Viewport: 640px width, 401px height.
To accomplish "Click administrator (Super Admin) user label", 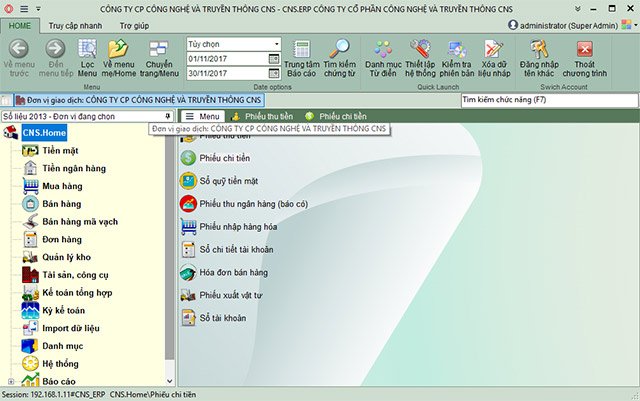I will (569, 25).
